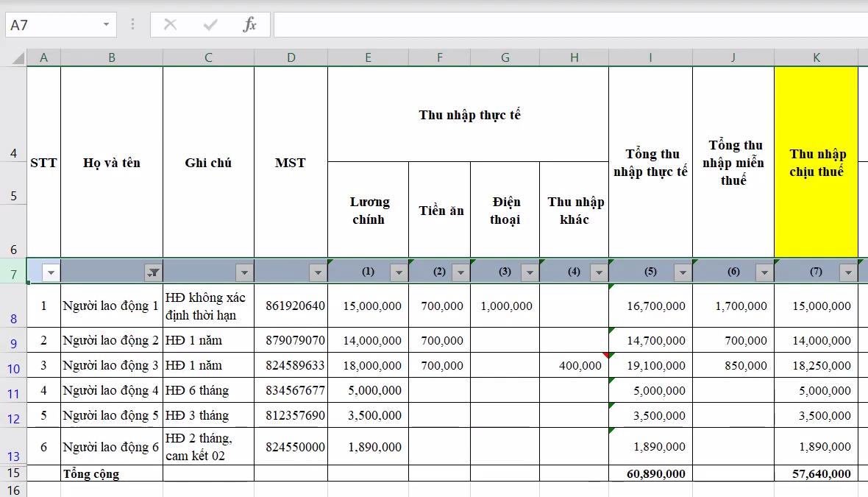Expand filter dropdown for STT column
The height and width of the screenshot is (497, 868).
51,272
